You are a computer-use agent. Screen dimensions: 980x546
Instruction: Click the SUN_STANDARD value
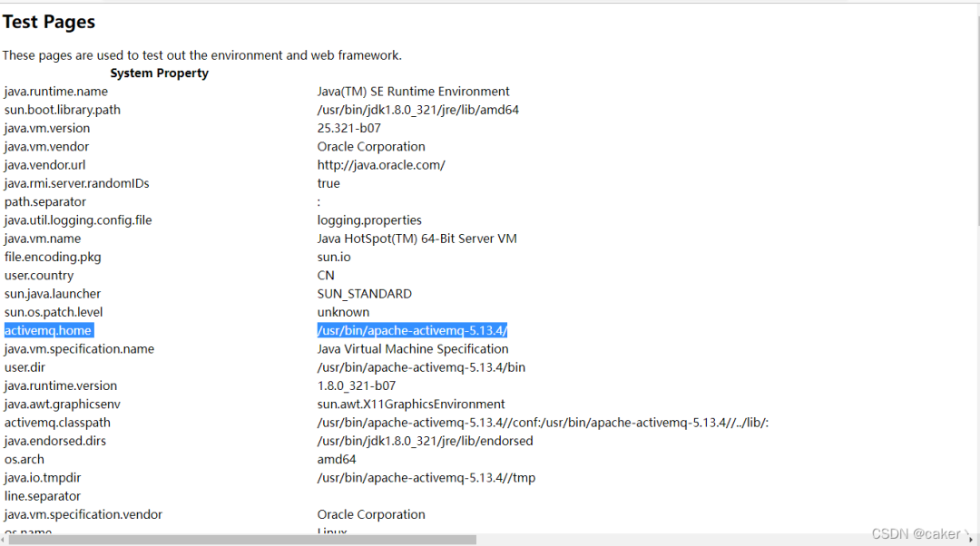click(x=365, y=294)
